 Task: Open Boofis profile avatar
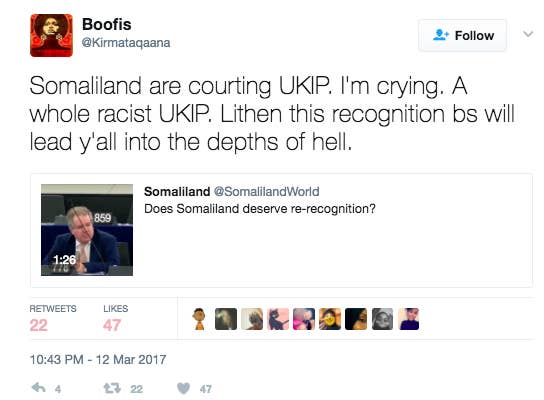coord(51,35)
